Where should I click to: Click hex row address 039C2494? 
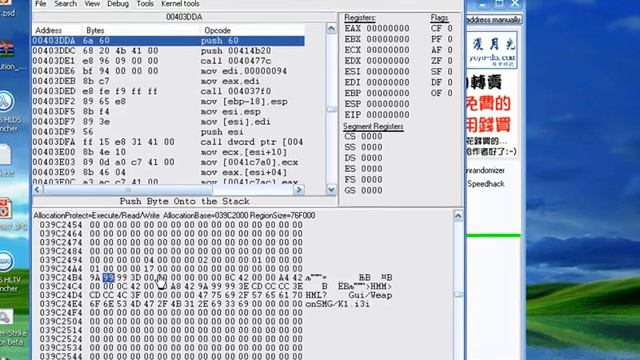click(61, 260)
